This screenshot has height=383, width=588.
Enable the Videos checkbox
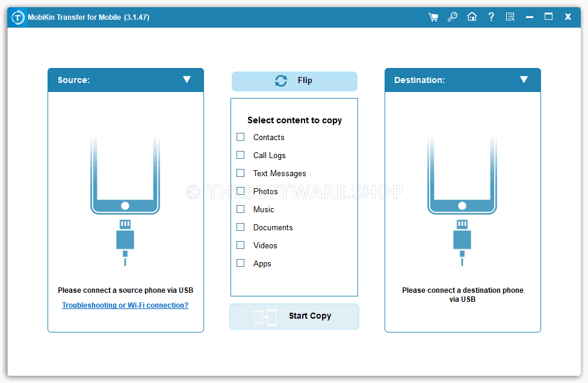pyautogui.click(x=240, y=245)
